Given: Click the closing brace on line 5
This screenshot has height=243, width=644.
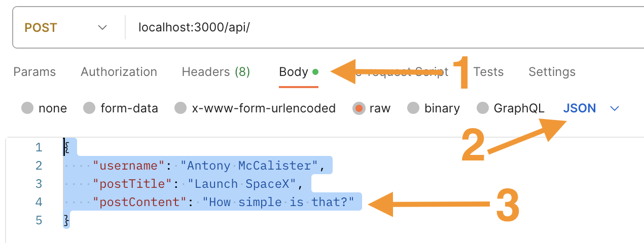Looking at the screenshot, I should (x=65, y=220).
